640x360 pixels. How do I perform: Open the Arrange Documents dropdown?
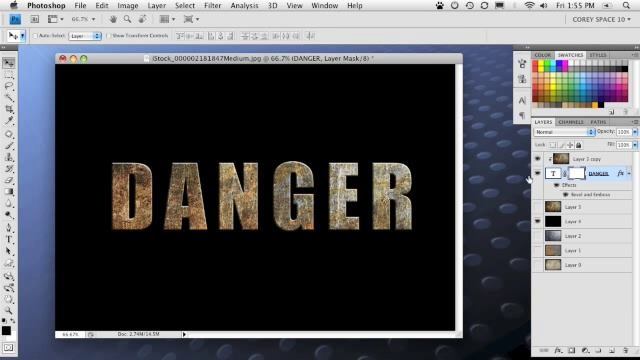coord(167,19)
